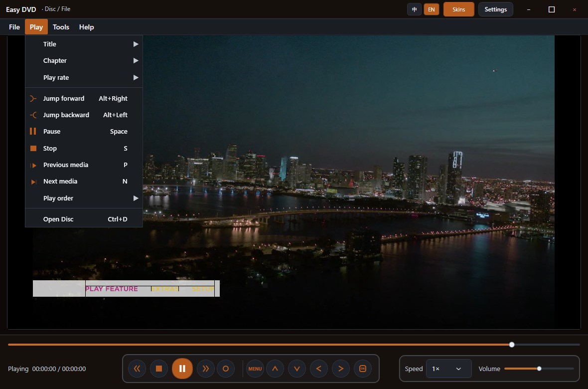
Task: Switch language to Chinese with 中 button
Action: (x=415, y=9)
